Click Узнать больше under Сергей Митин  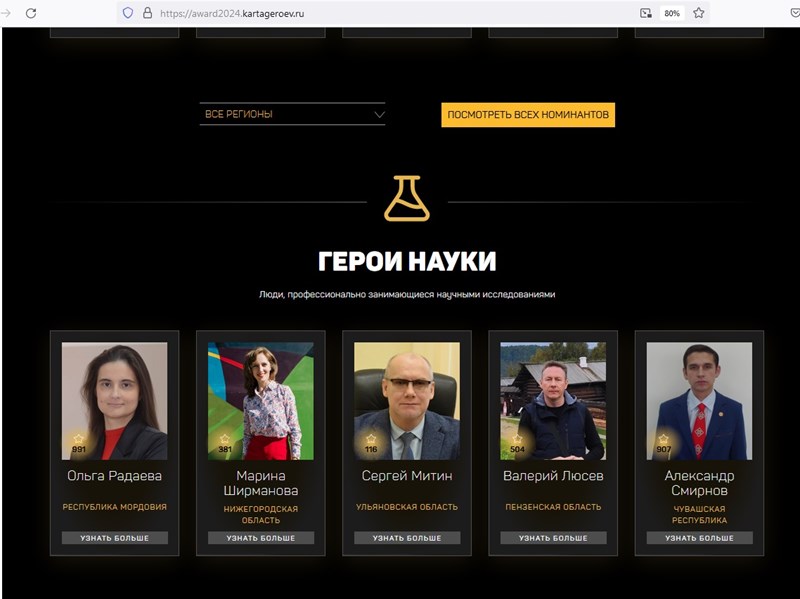coord(407,538)
